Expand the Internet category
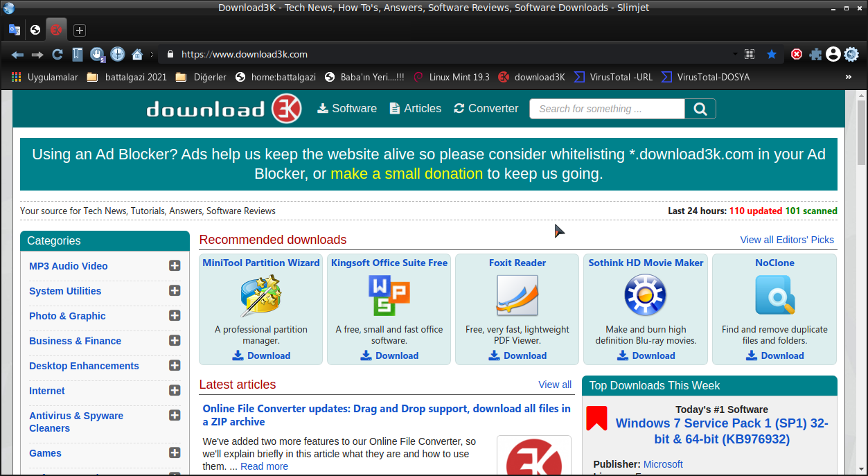The image size is (868, 476). tap(175, 390)
